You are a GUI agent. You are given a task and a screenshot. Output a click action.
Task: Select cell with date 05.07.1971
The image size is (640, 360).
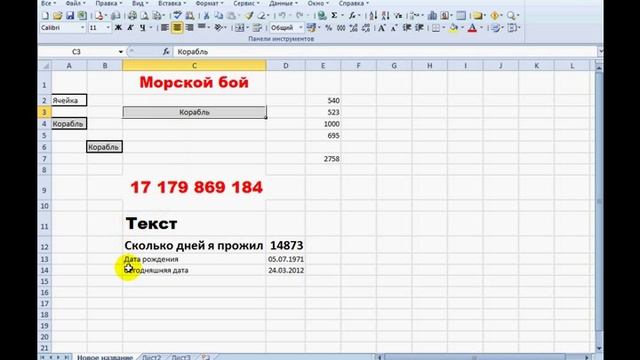[x=286, y=259]
